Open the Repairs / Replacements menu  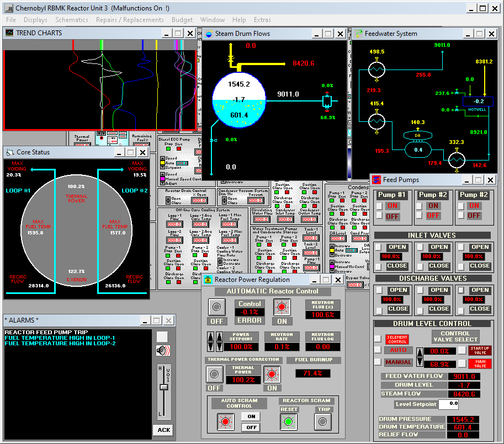pyautogui.click(x=130, y=20)
